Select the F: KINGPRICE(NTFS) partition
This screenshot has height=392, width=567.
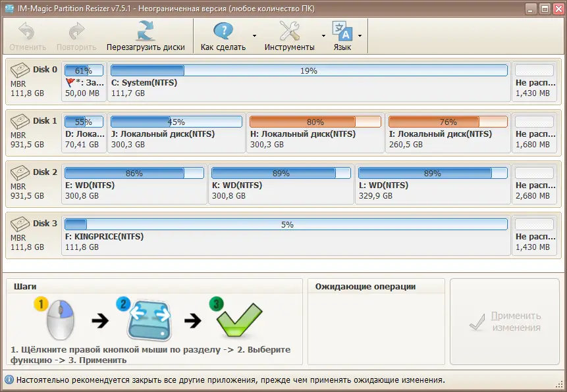pyautogui.click(x=286, y=235)
